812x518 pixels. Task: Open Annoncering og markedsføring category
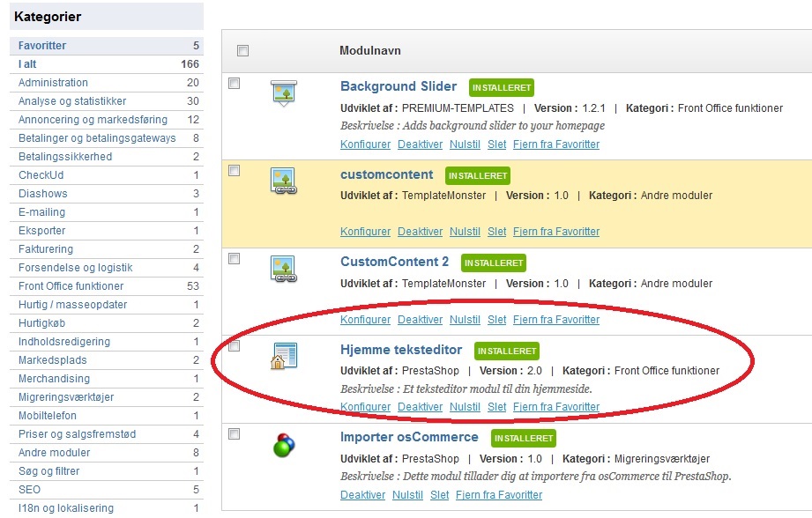pyautogui.click(x=107, y=120)
